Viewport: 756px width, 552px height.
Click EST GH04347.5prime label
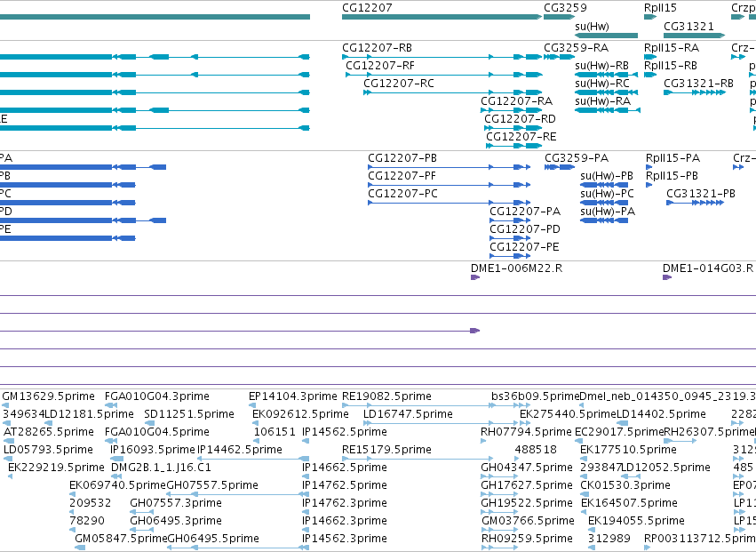(527, 468)
